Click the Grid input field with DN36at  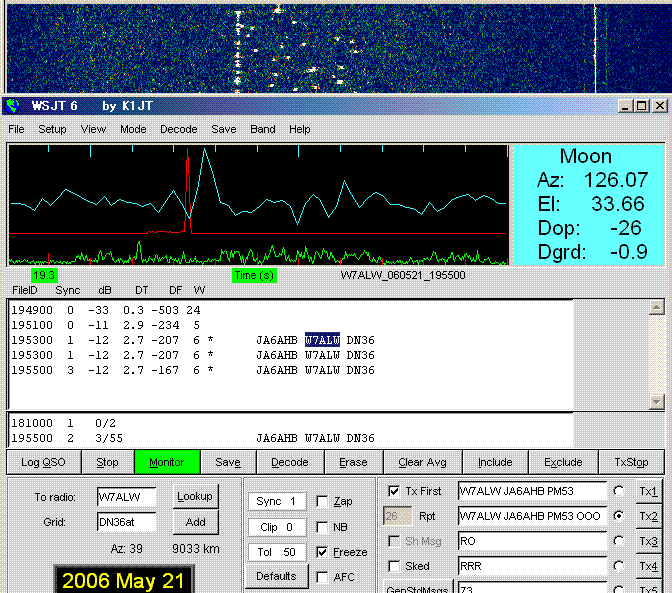127,522
